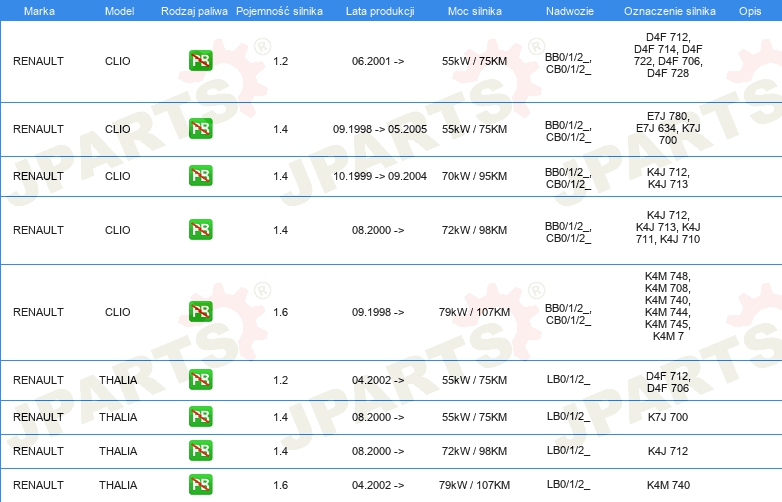
Task: Select the 70kW / 95KM power cell
Action: coord(474,176)
